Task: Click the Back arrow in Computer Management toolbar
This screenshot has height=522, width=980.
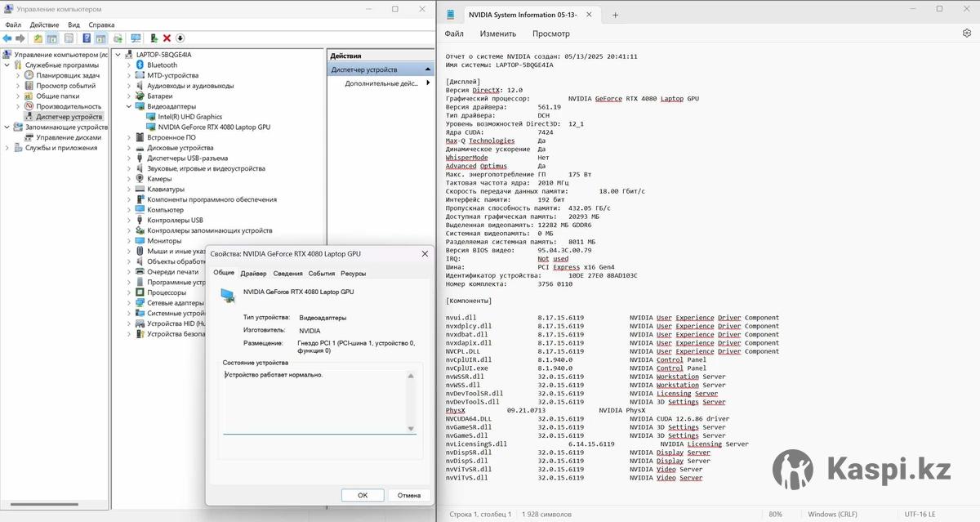Action: (x=7, y=38)
